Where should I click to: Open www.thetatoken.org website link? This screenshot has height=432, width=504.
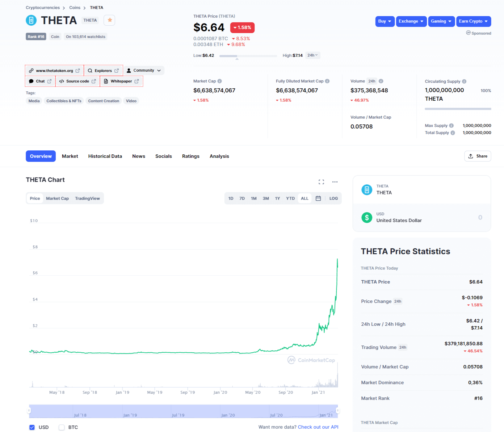pos(54,71)
